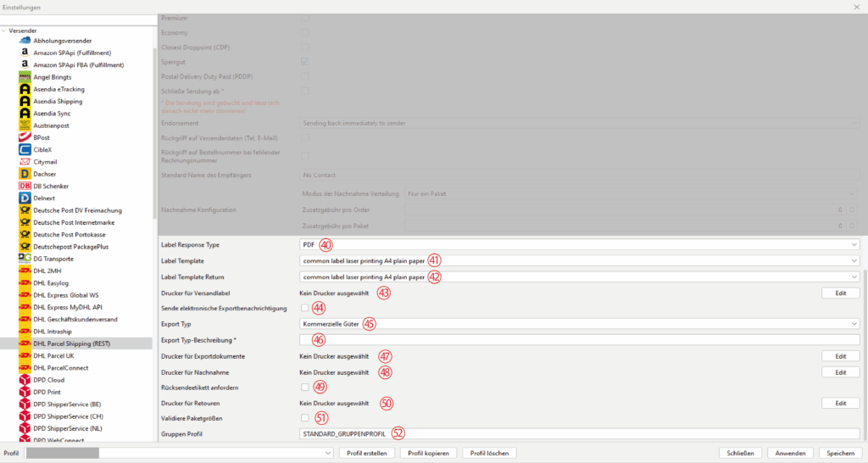Select the Delnext icon
This screenshot has height=463, width=868.
coord(25,198)
